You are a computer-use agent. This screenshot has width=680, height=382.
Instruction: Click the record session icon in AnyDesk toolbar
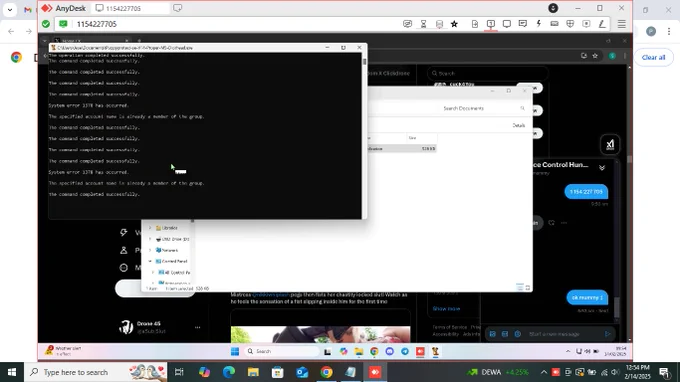[586, 24]
